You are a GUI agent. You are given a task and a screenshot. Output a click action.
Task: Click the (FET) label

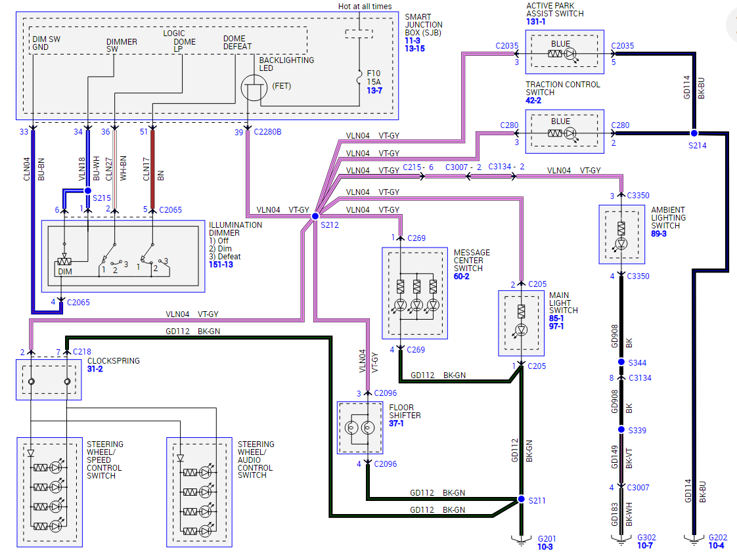coord(282,86)
